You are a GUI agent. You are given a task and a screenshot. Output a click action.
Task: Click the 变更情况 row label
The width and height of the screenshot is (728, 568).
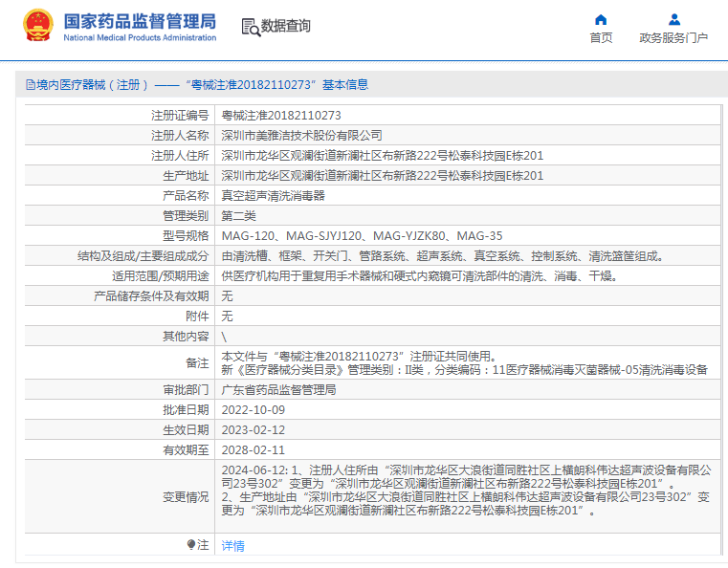(x=186, y=497)
